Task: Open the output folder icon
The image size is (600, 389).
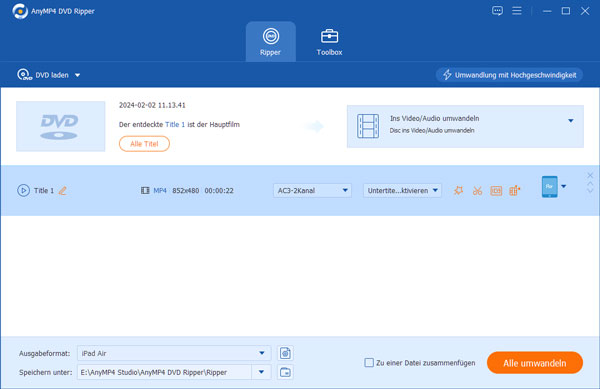Action: click(x=285, y=372)
